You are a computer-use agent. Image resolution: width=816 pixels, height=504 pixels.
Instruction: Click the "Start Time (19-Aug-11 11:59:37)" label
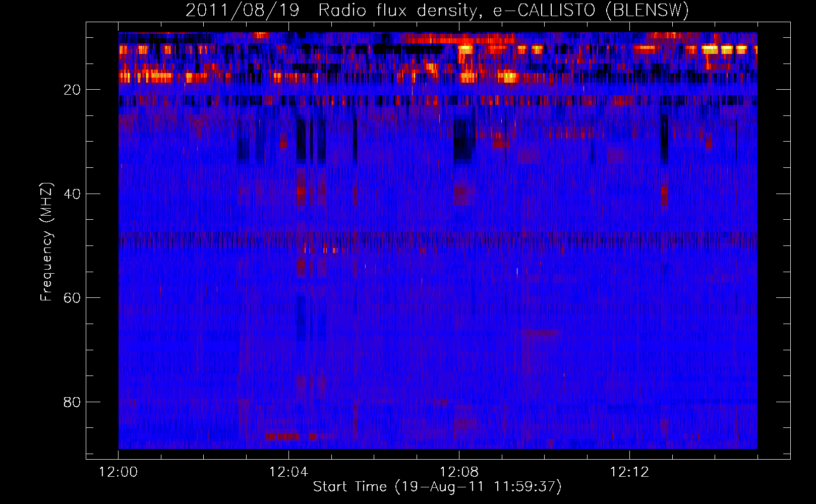(437, 487)
